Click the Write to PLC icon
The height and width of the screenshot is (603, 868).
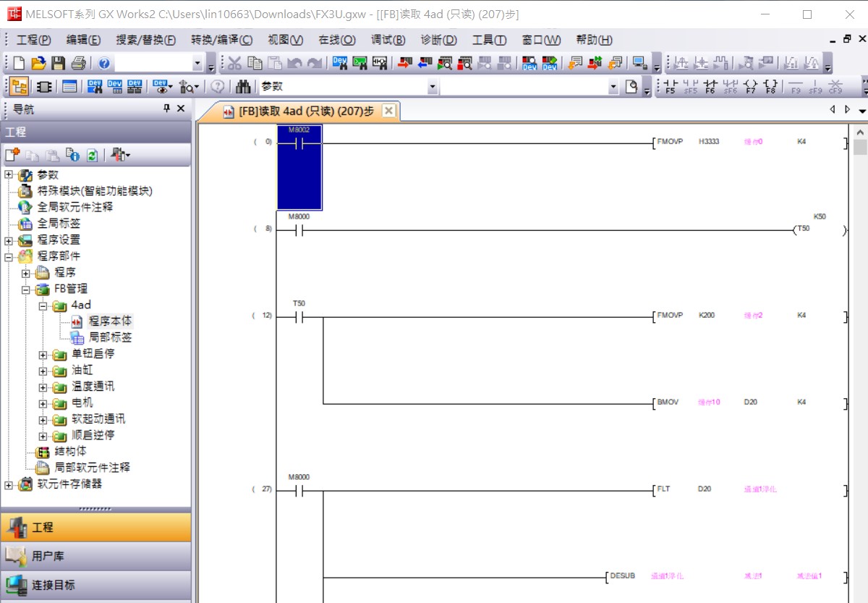coord(404,63)
